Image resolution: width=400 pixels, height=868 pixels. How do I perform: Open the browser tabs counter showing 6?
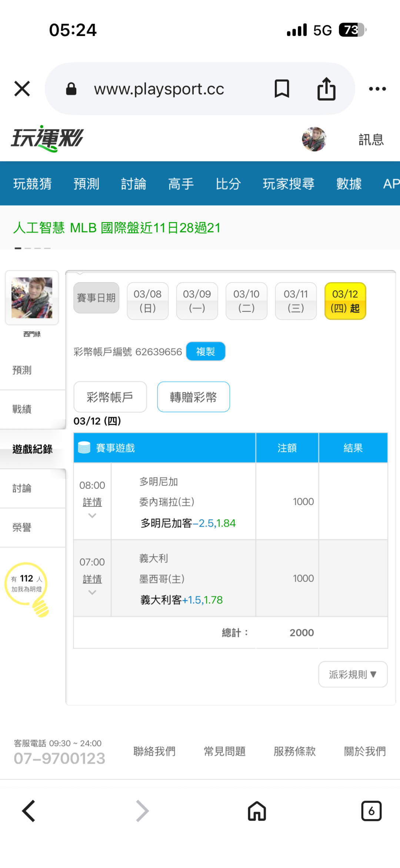point(371,811)
